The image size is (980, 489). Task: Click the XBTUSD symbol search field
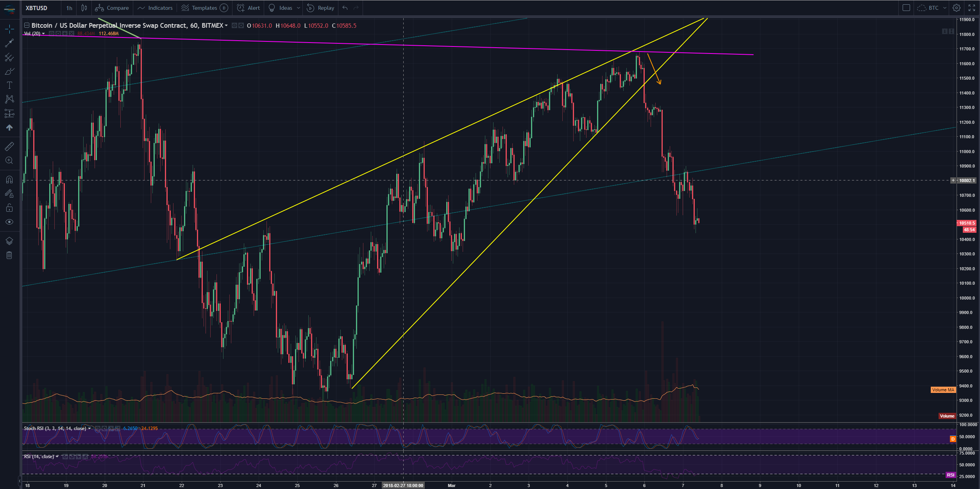[36, 8]
